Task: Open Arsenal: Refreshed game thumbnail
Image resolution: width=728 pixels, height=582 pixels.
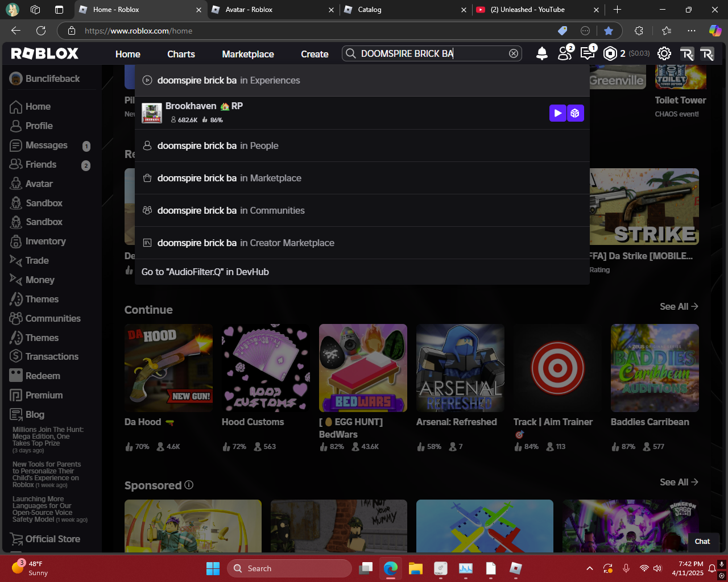Action: coord(460,368)
